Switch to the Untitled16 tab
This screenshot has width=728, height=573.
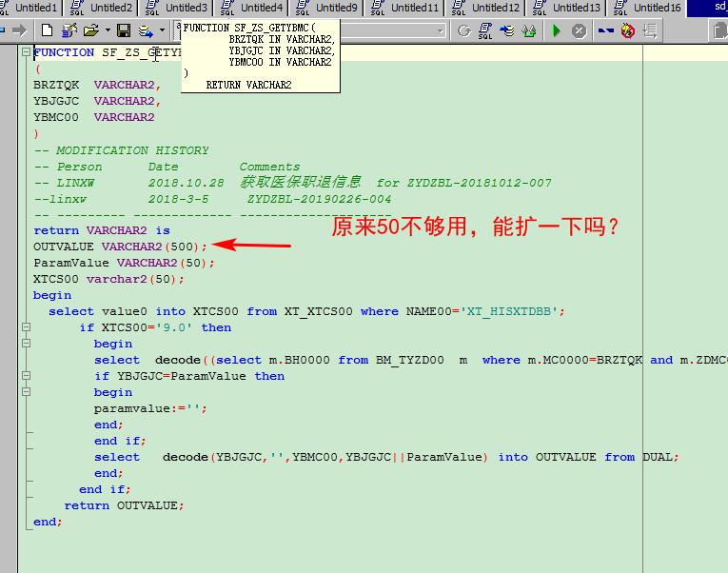(x=647, y=8)
